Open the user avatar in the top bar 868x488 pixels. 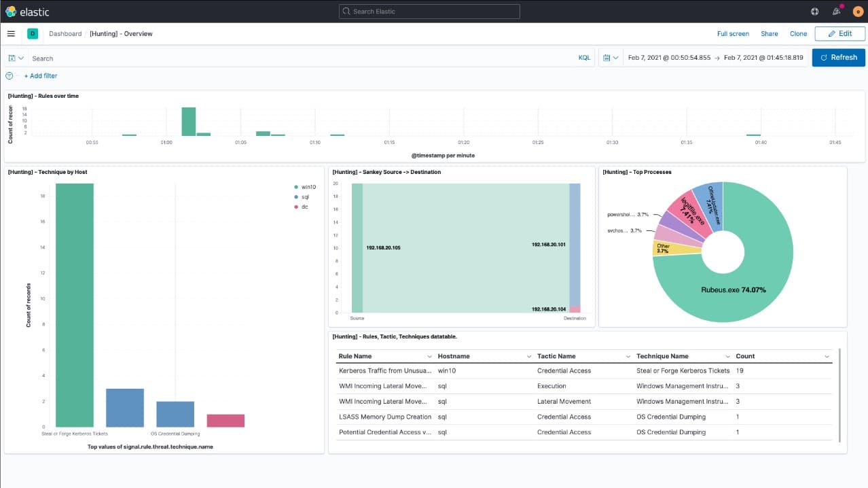[x=857, y=11]
